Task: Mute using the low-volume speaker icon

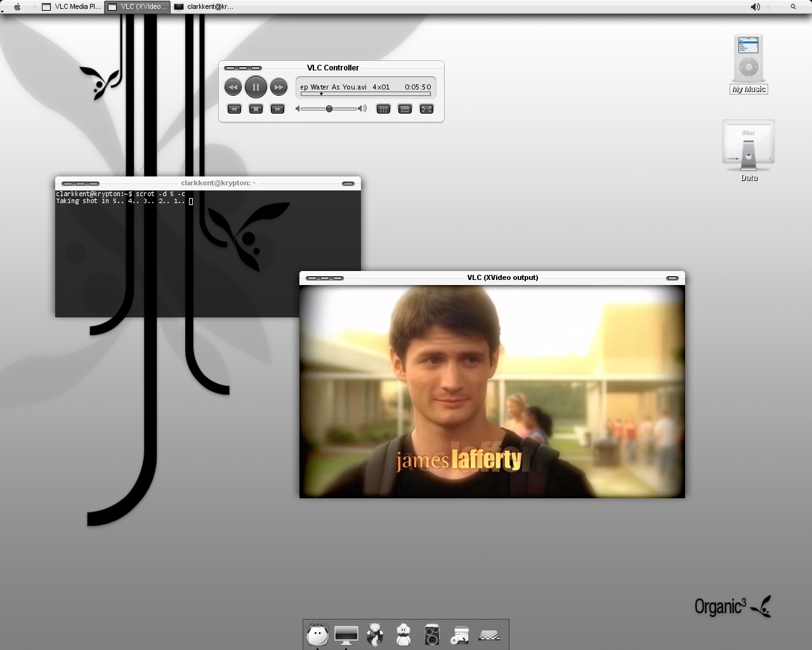Action: [x=298, y=109]
